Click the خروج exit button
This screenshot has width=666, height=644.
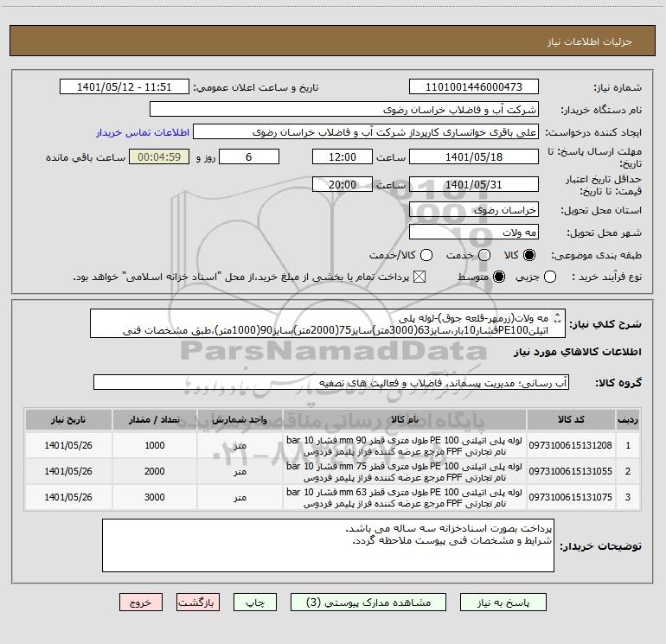[x=141, y=603]
